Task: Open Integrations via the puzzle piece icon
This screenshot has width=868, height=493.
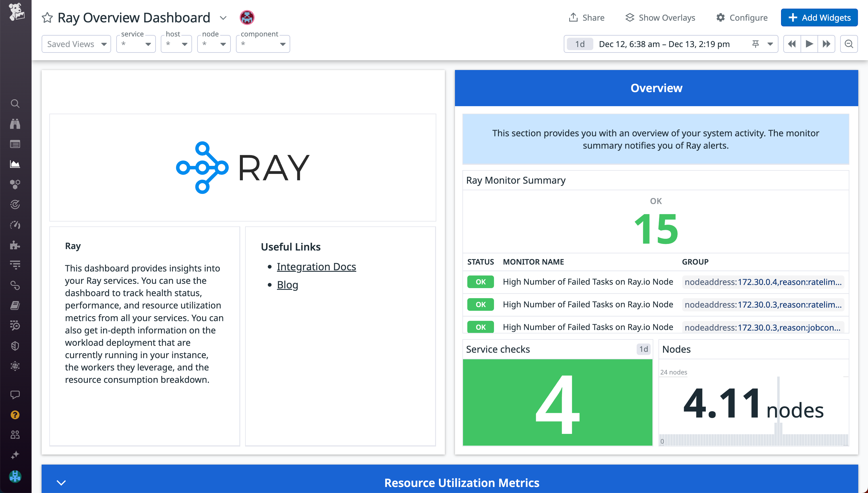Action: pos(15,245)
